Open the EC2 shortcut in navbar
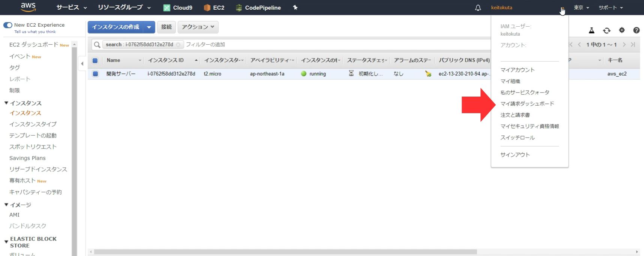 (214, 8)
